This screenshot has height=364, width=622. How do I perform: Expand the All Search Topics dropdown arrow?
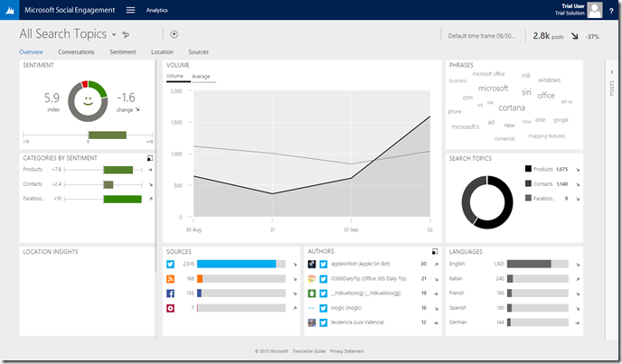pyautogui.click(x=114, y=34)
